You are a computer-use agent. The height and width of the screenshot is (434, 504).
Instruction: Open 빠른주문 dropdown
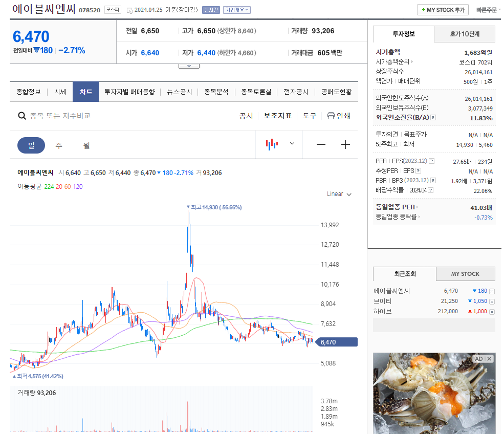tap(488, 10)
